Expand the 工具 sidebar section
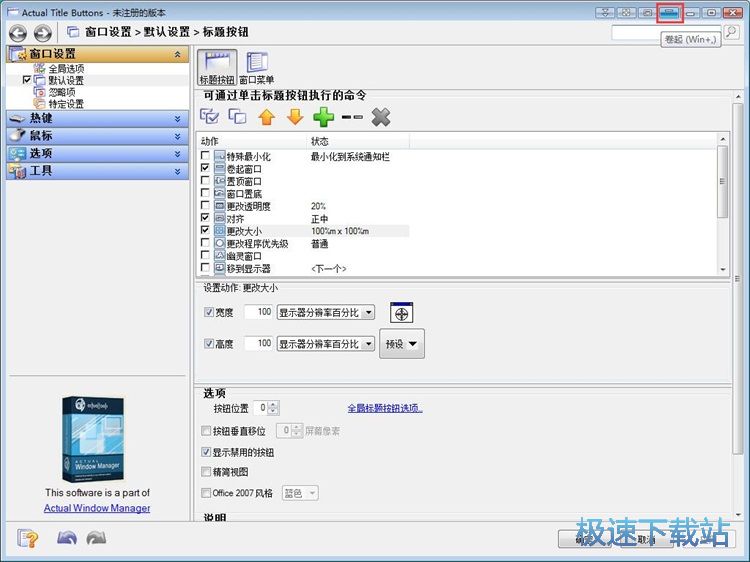Image resolution: width=750 pixels, height=562 pixels. pos(98,171)
